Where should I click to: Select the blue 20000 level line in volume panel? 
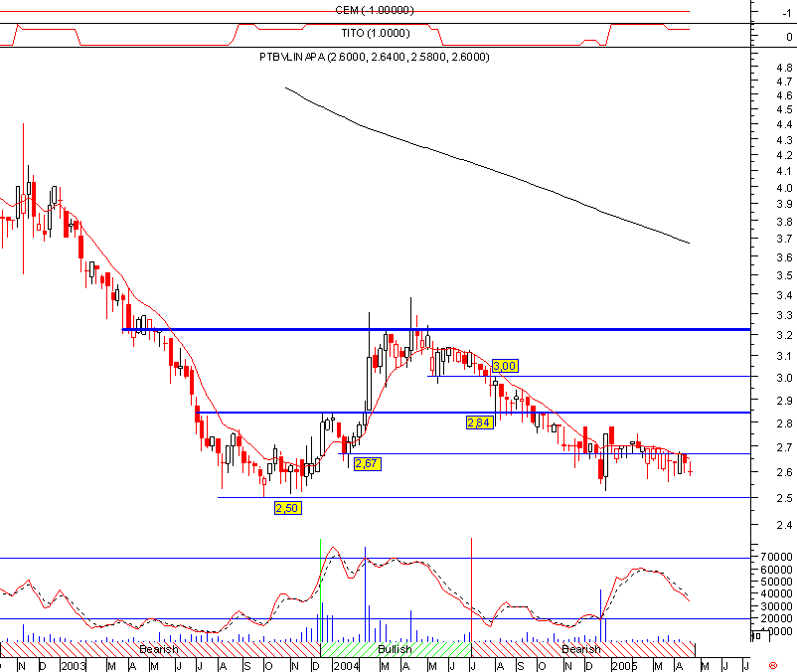tap(375, 619)
